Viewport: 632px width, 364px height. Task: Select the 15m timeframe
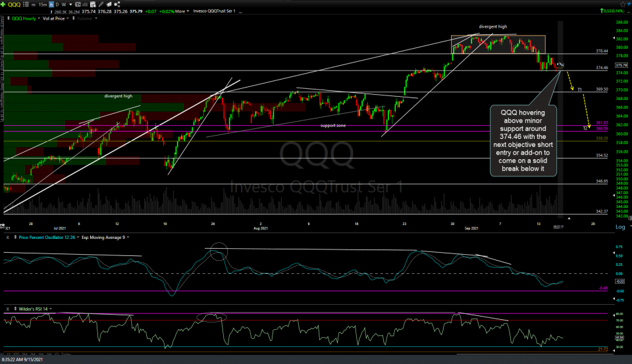point(43,5)
